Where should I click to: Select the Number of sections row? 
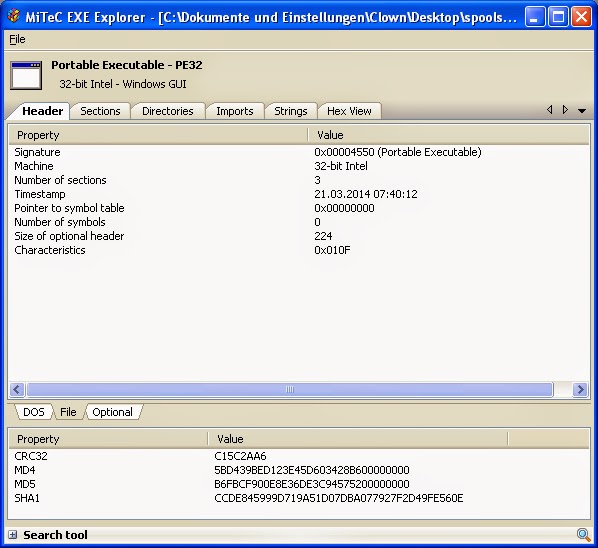299,180
